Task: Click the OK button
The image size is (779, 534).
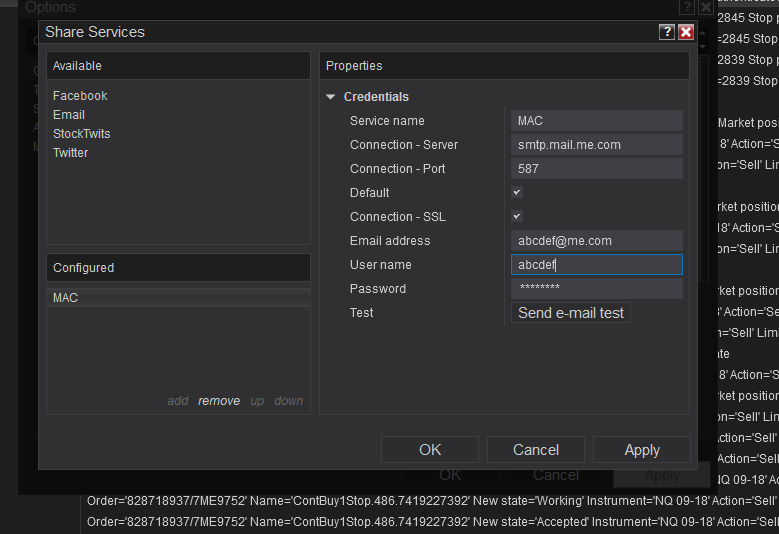Action: (430, 450)
